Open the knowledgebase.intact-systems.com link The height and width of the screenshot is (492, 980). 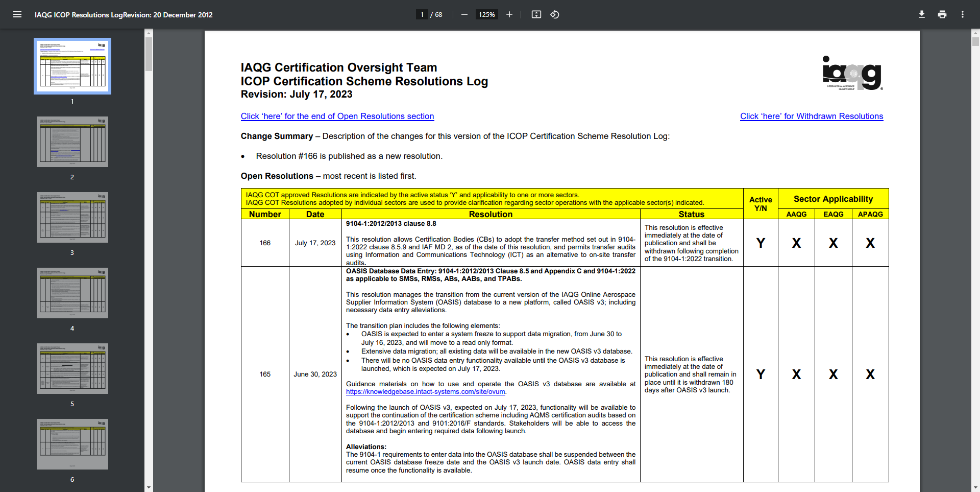[426, 392]
